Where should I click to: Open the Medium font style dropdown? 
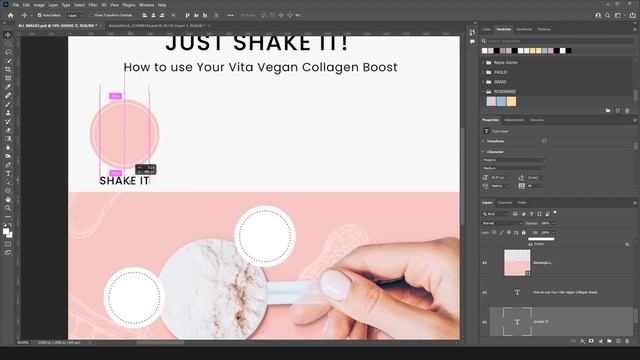(x=514, y=168)
